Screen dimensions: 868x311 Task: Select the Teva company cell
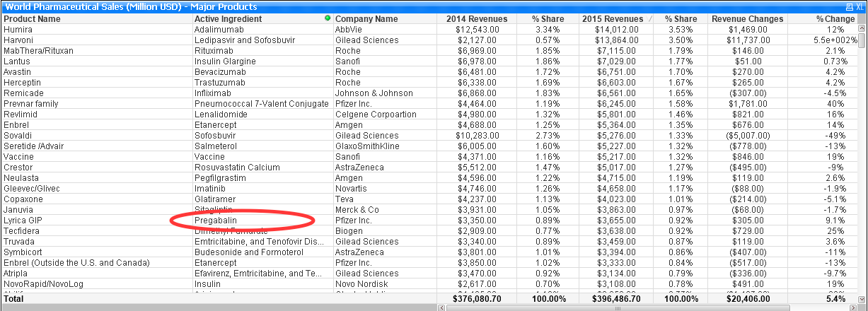pyautogui.click(x=385, y=199)
